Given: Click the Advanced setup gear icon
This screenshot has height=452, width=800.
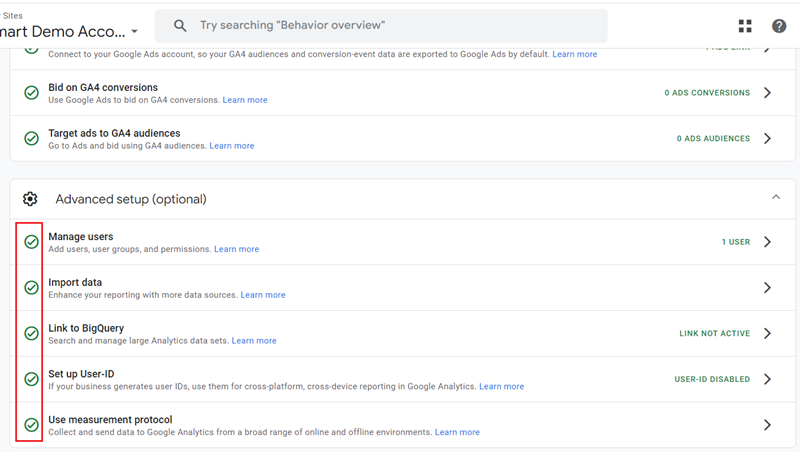Looking at the screenshot, I should click(x=30, y=199).
